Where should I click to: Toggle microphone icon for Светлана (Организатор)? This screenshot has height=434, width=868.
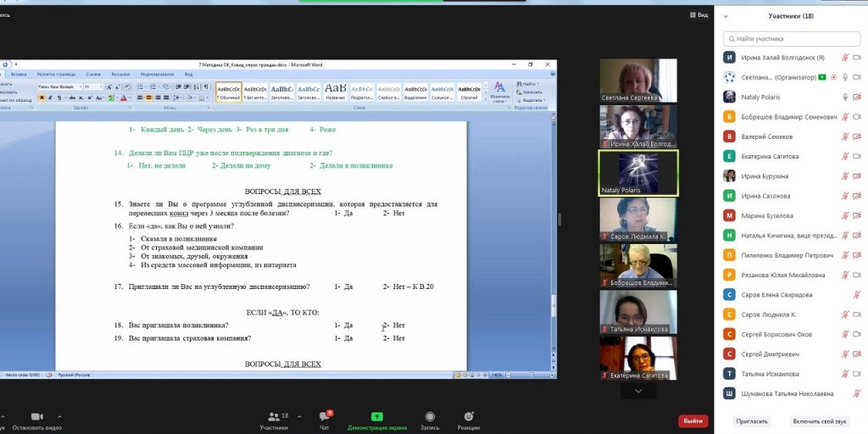[x=844, y=77]
